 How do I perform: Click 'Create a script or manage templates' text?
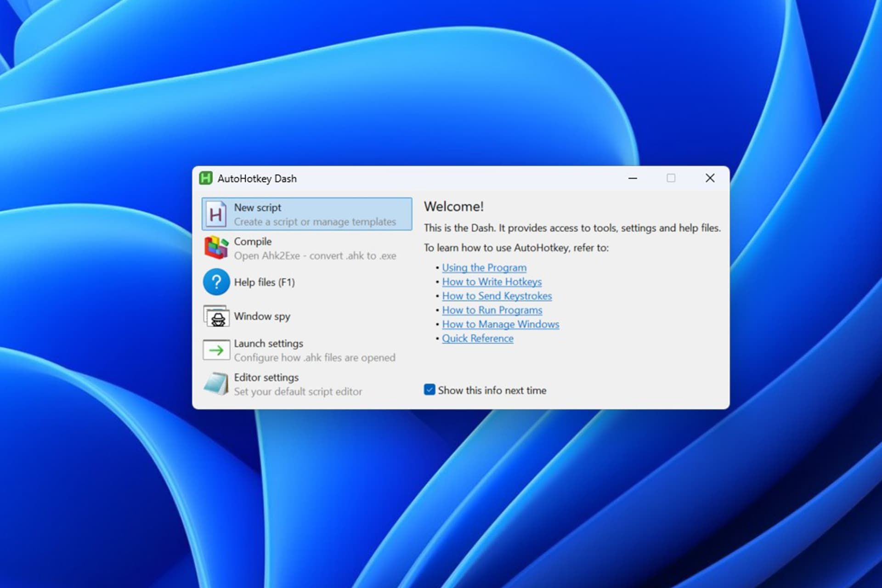(x=315, y=222)
